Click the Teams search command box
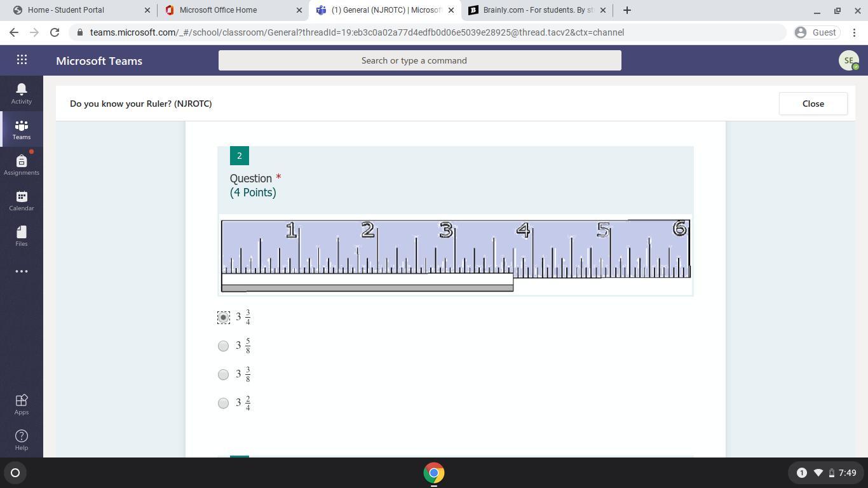Screen dimensions: 868x488 420,60
